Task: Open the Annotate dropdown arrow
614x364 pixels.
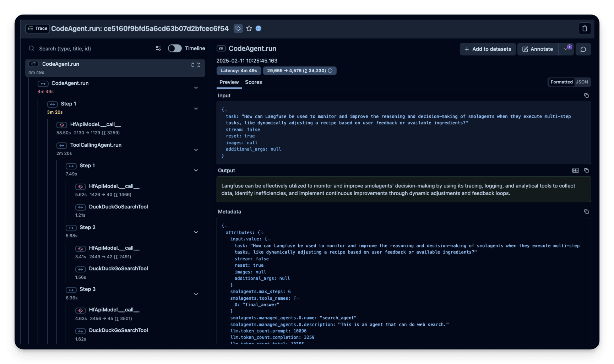Action: click(566, 49)
